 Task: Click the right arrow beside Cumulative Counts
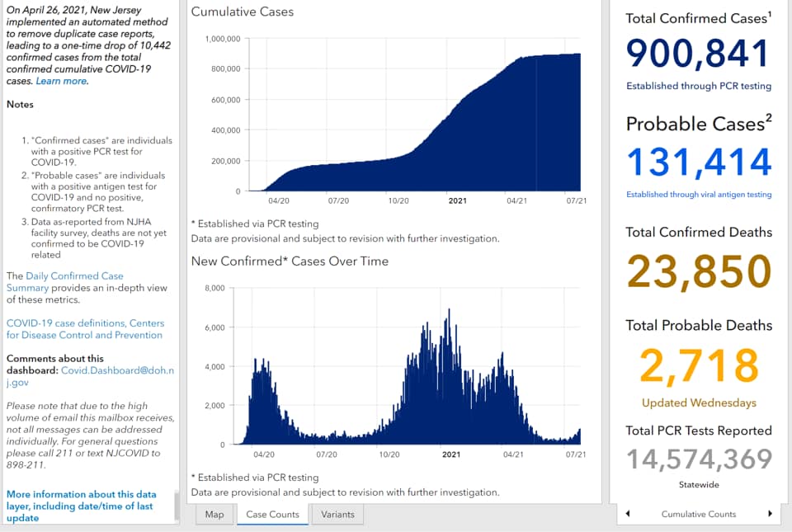(770, 514)
